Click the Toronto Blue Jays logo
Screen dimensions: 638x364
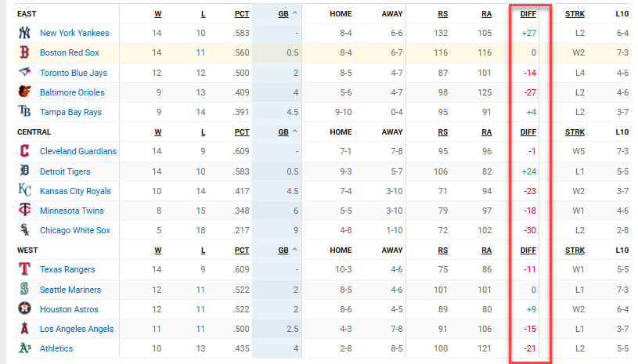click(x=23, y=72)
